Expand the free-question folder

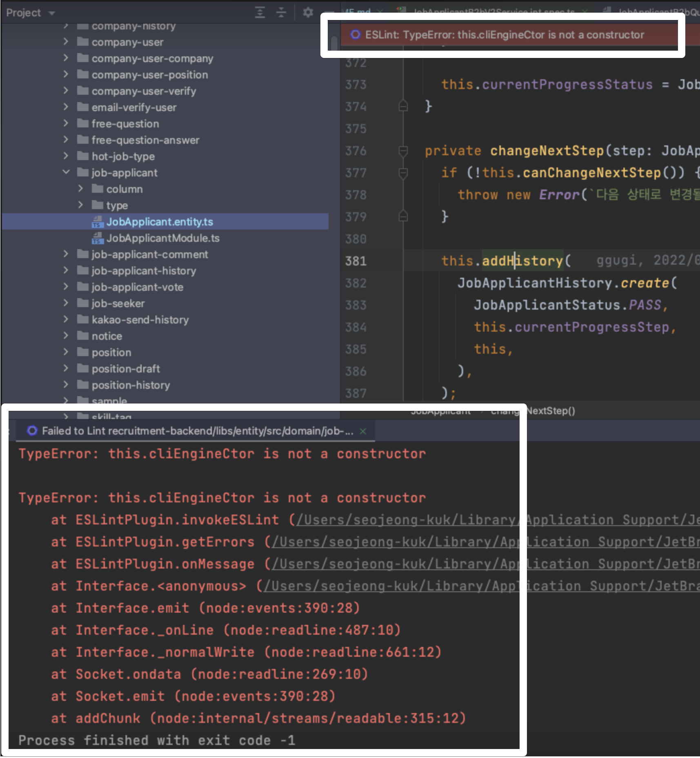66,123
